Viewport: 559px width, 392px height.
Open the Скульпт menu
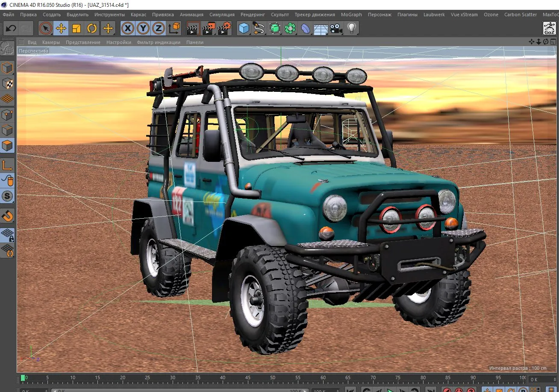tap(280, 15)
